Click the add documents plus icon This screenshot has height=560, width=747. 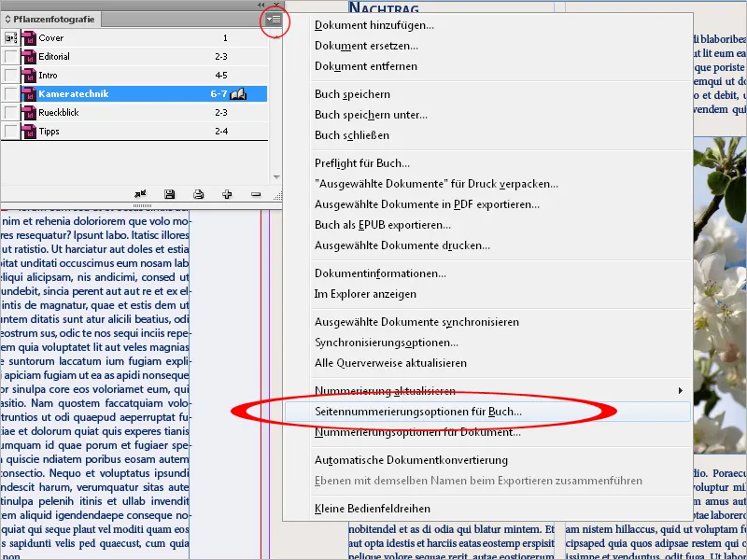(x=227, y=194)
